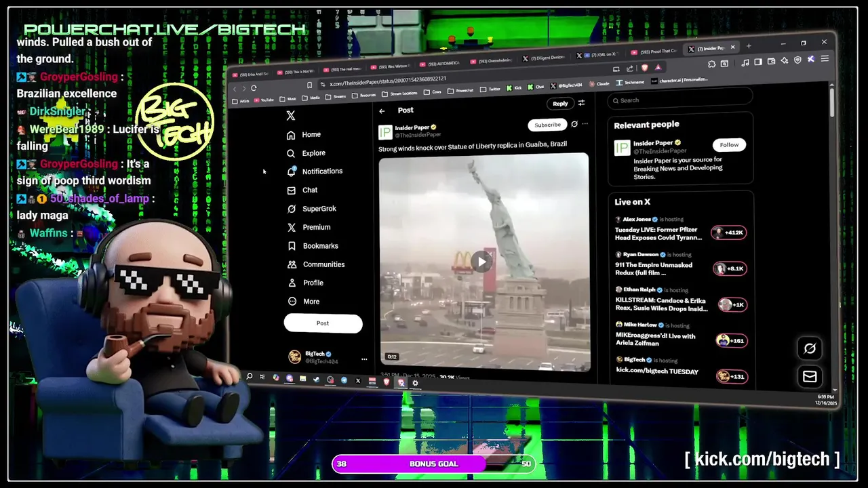The image size is (868, 488).
Task: Open the Techmeme bookmark
Action: (x=631, y=82)
